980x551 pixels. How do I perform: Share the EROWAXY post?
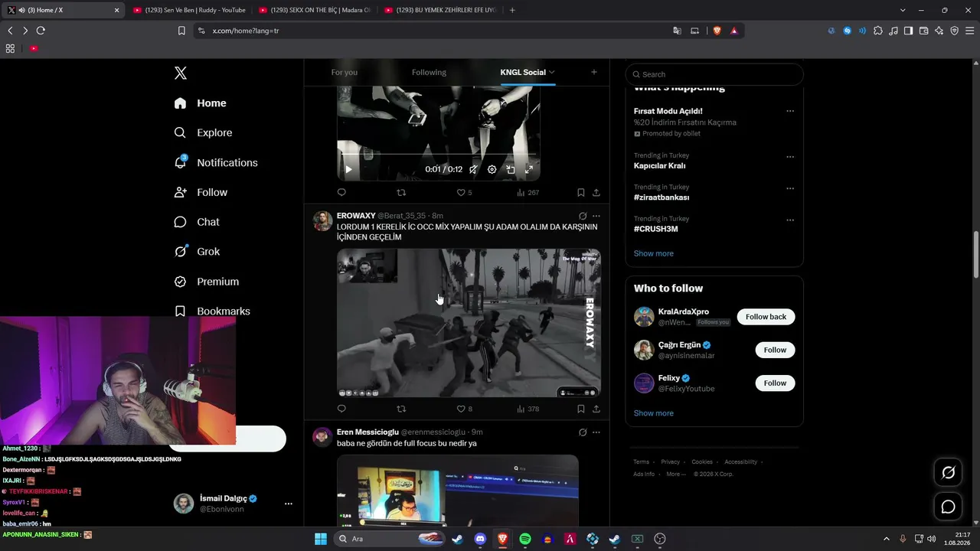point(596,409)
